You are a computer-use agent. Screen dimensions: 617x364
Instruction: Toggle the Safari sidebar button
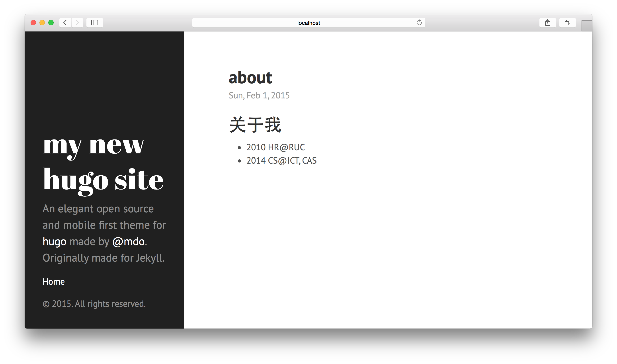95,23
